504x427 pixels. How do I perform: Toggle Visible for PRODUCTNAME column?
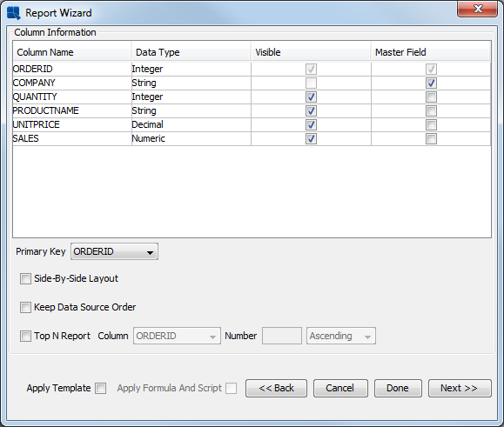[x=311, y=111]
